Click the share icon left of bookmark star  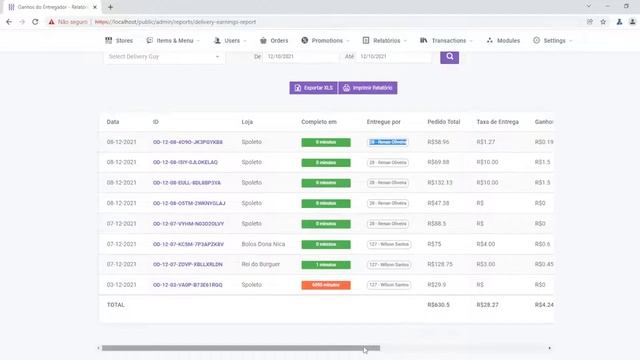590,22
